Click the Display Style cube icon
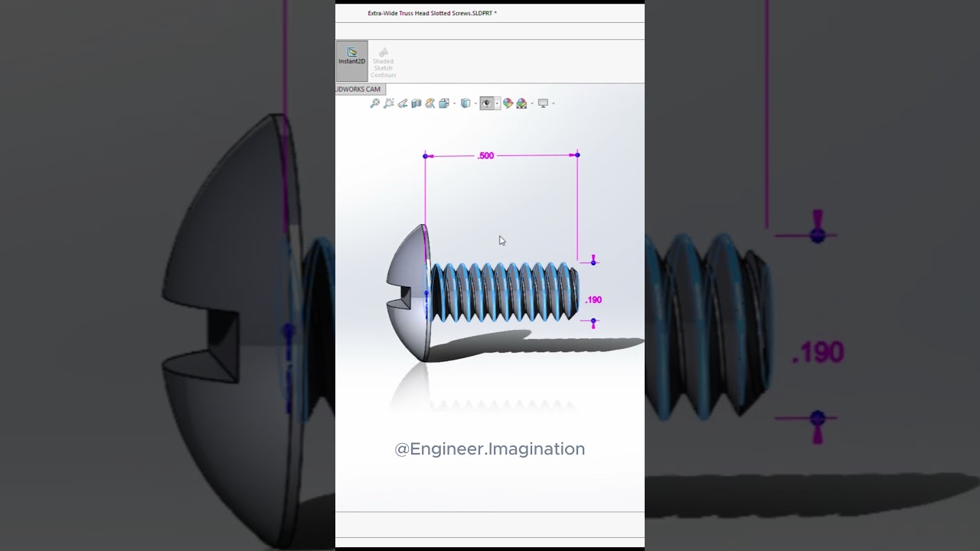The height and width of the screenshot is (551, 980). [x=465, y=103]
